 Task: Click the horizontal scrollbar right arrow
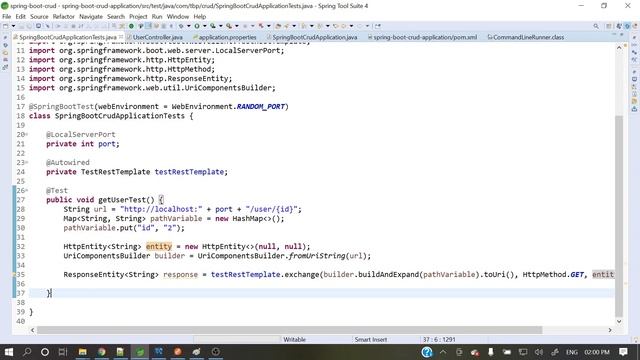(610, 330)
